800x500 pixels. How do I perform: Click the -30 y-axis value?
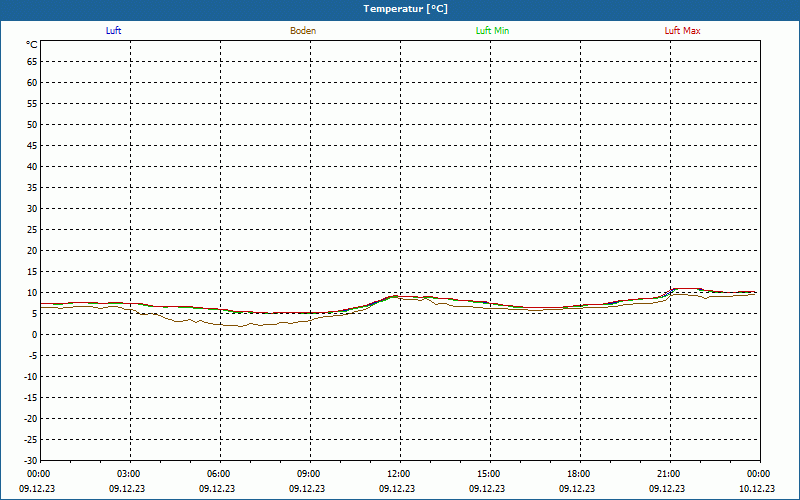(31, 461)
